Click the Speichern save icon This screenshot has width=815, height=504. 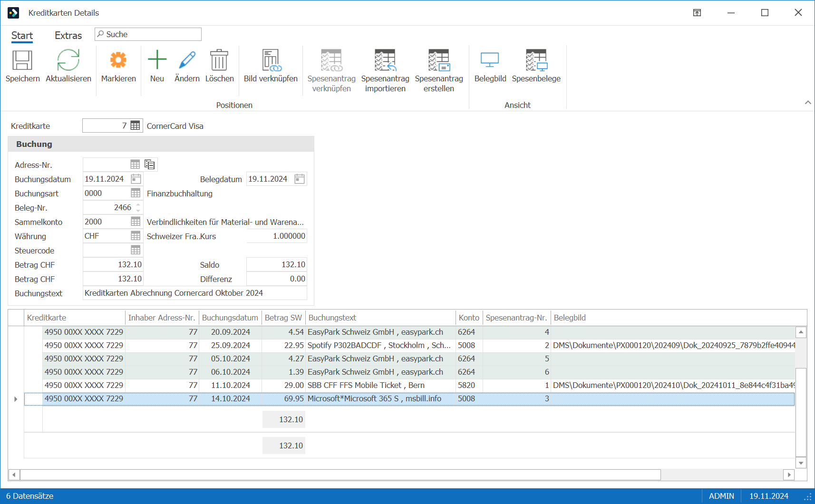[22, 60]
